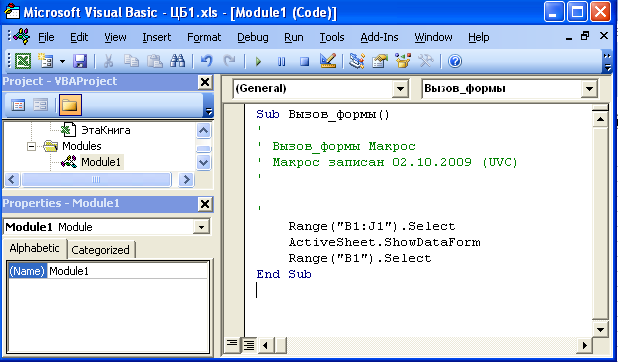The image size is (618, 362).
Task: Select Module1 in the project tree
Action: 101,162
